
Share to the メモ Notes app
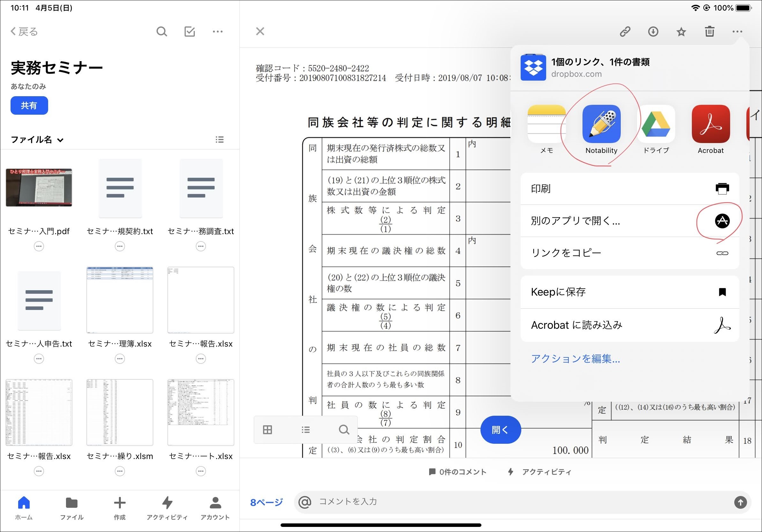pos(546,130)
